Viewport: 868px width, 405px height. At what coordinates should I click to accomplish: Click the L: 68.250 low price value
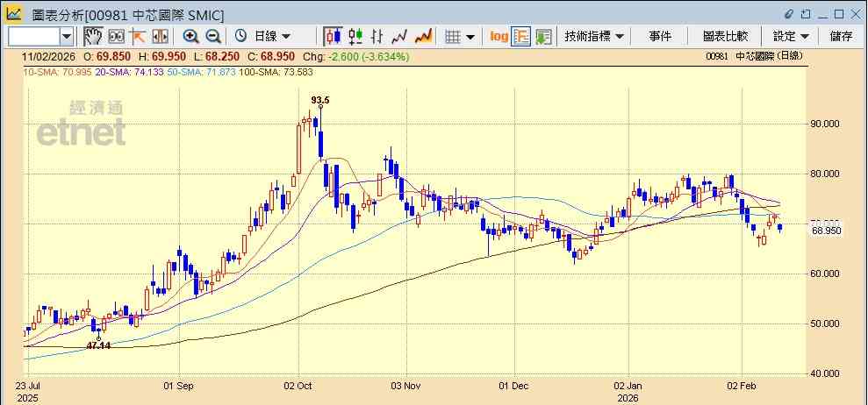(x=217, y=56)
